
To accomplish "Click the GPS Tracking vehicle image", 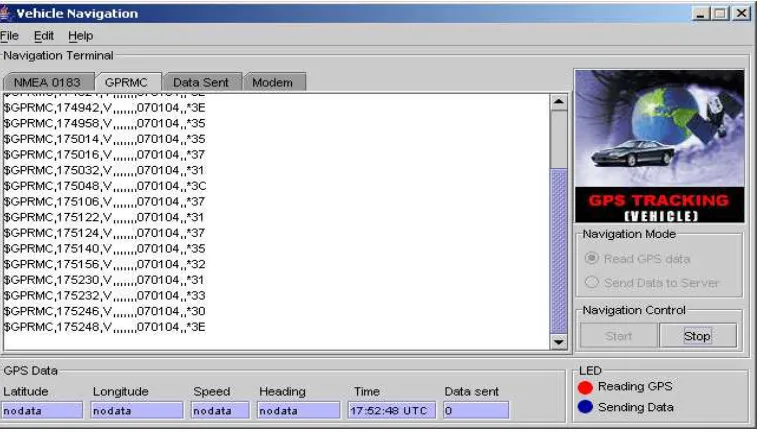I will pos(659,146).
